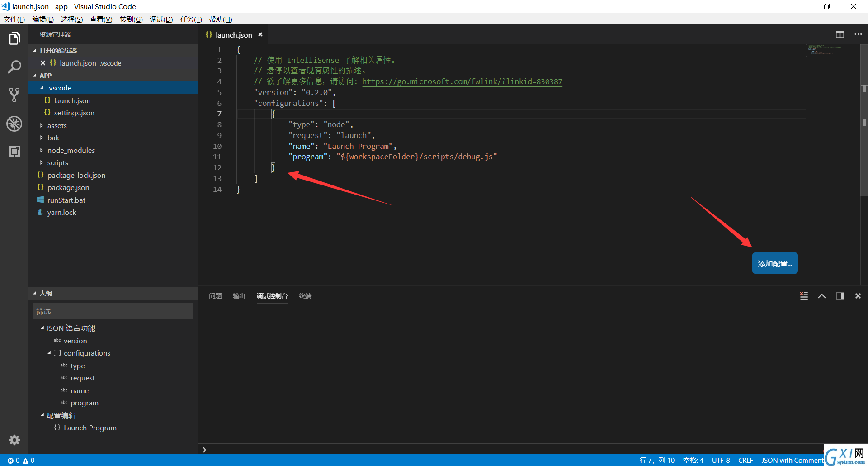
Task: Open the Manage gear menu
Action: (14, 440)
